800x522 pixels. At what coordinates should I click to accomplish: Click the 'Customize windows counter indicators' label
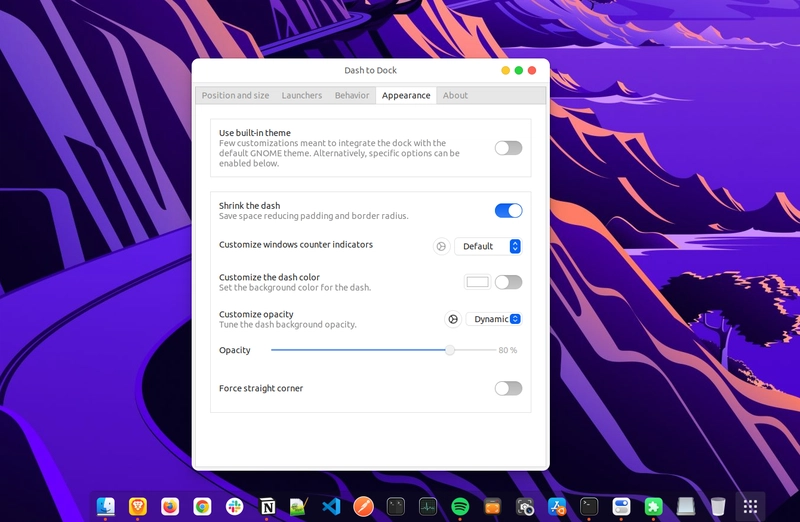[x=296, y=244]
